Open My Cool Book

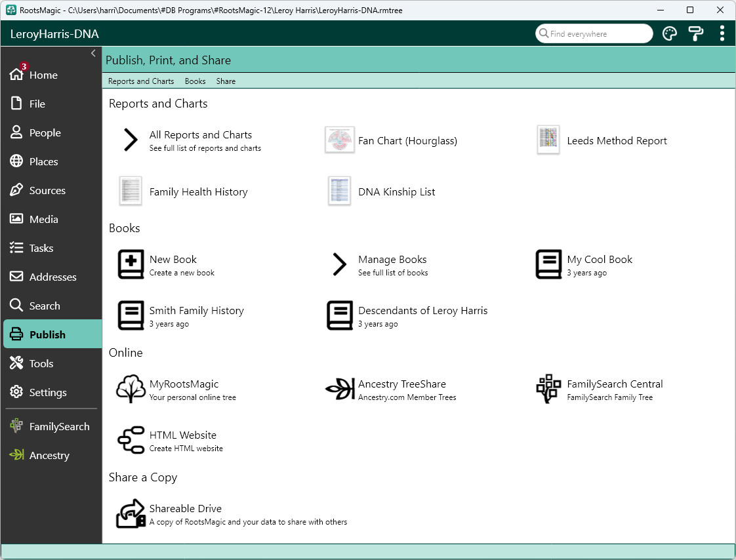(584, 265)
